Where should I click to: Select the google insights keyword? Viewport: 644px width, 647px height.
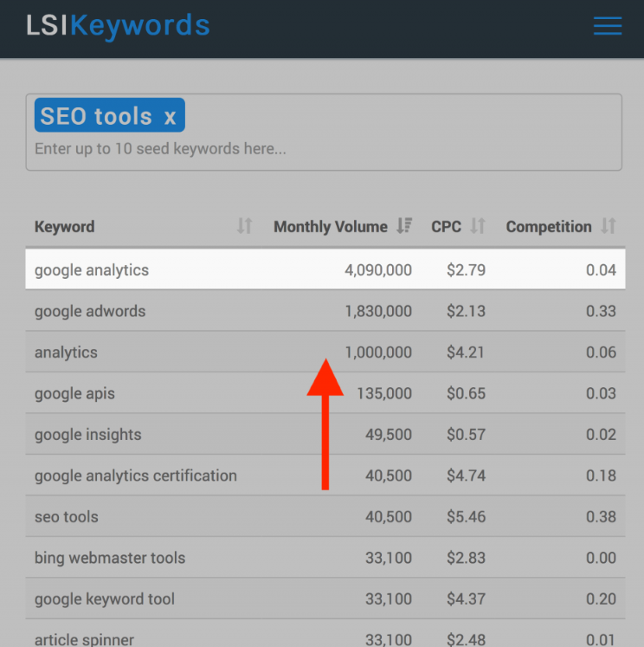[x=87, y=435]
